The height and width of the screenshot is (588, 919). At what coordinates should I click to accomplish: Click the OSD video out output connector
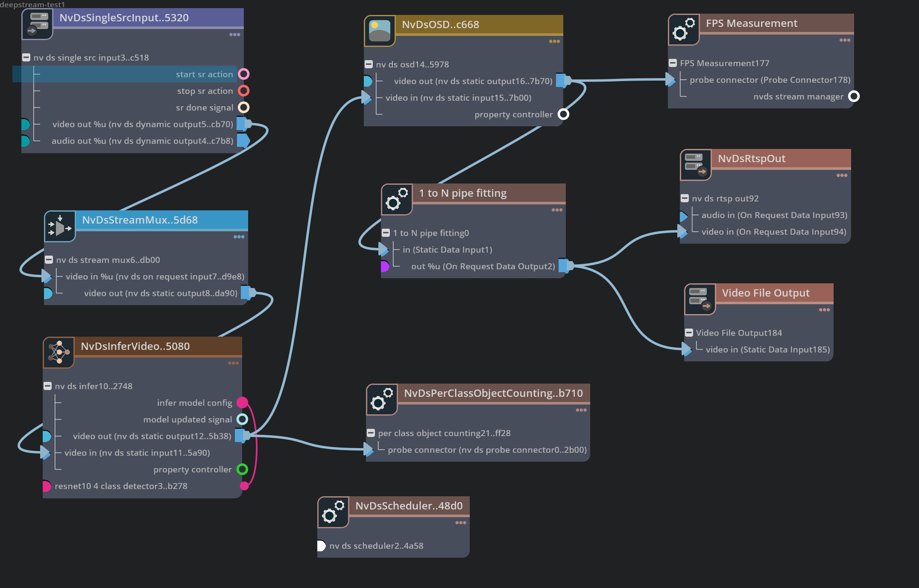click(564, 81)
